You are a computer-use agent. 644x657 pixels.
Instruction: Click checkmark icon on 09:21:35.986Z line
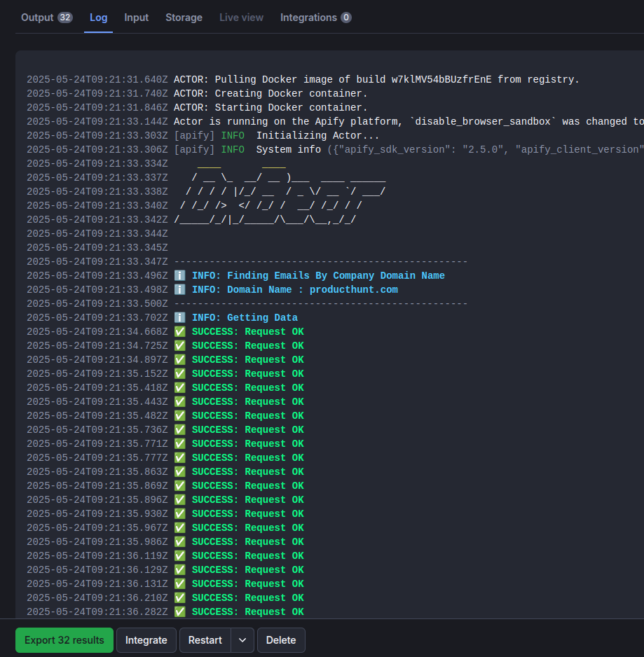(x=180, y=541)
